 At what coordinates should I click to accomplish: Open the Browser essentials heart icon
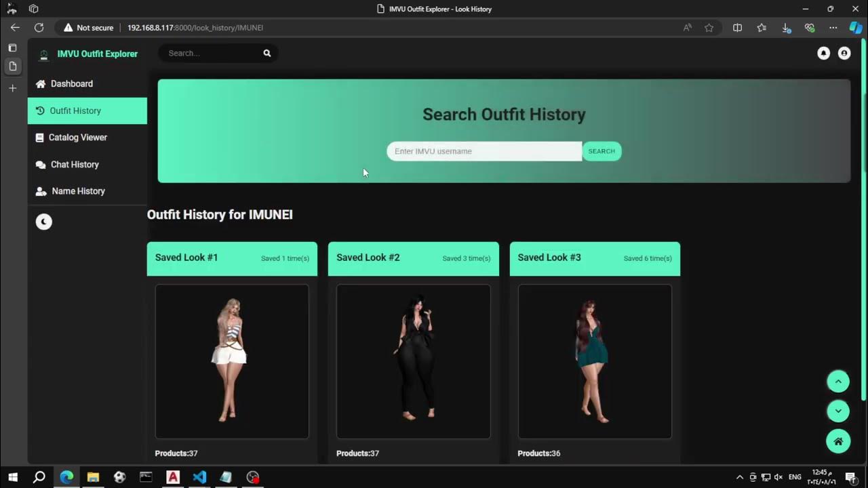(810, 28)
